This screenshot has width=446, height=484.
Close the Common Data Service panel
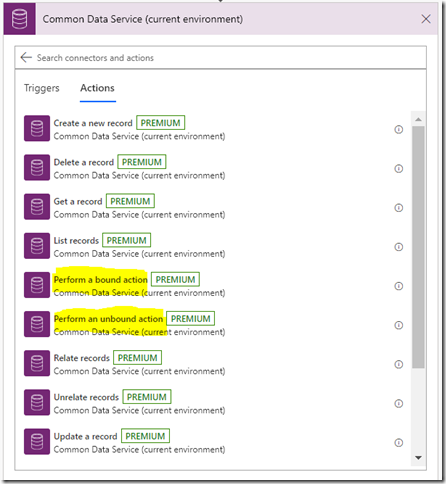pyautogui.click(x=426, y=19)
